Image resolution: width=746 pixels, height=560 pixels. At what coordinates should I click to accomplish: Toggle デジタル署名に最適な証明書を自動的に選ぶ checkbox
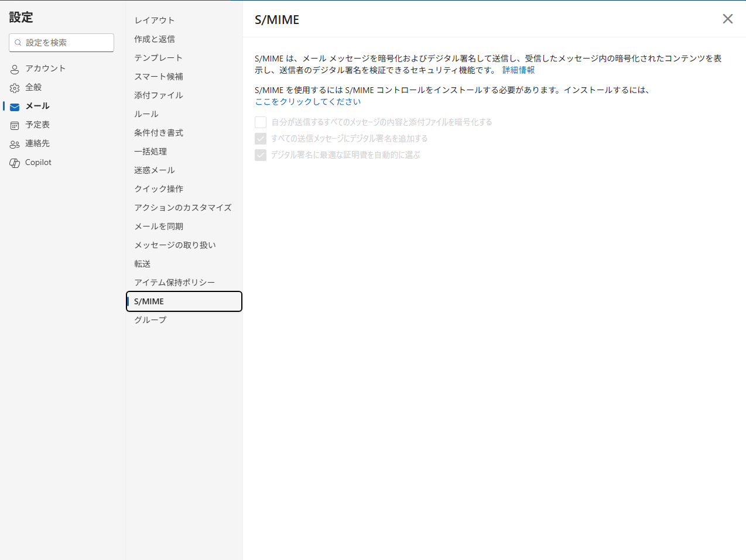261,155
